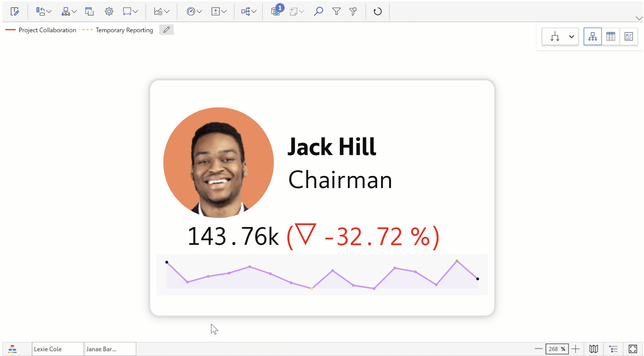Viewport: 644px width, 356px height.
Task: Click the circular reset arrow icon
Action: [x=378, y=11]
